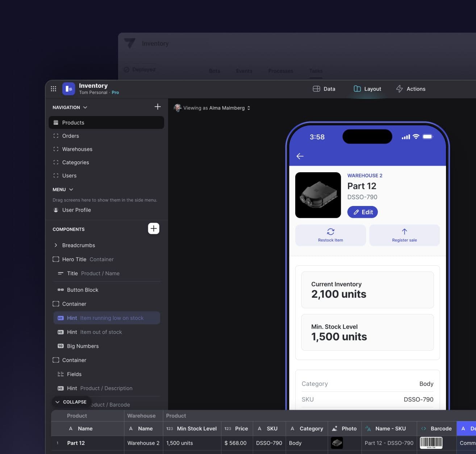Image resolution: width=476 pixels, height=454 pixels.
Task: Click the Barcode column header
Action: pyautogui.click(x=437, y=429)
